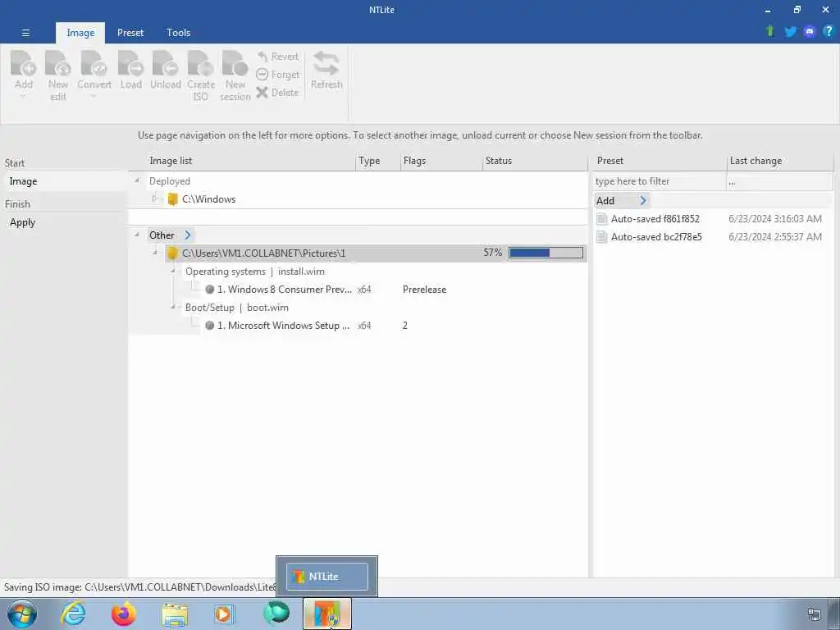The width and height of the screenshot is (840, 630).
Task: Click the Forget toolbar item
Action: click(x=277, y=75)
